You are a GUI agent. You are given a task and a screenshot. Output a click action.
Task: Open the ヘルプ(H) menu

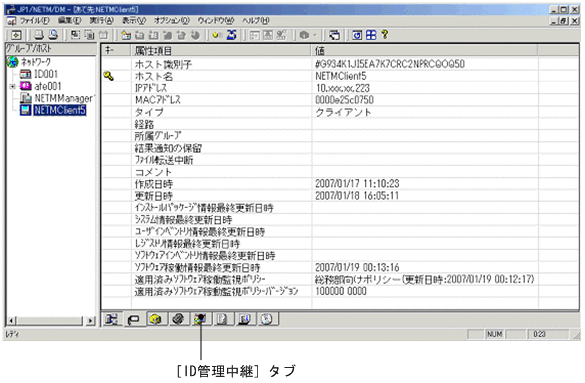click(x=256, y=21)
